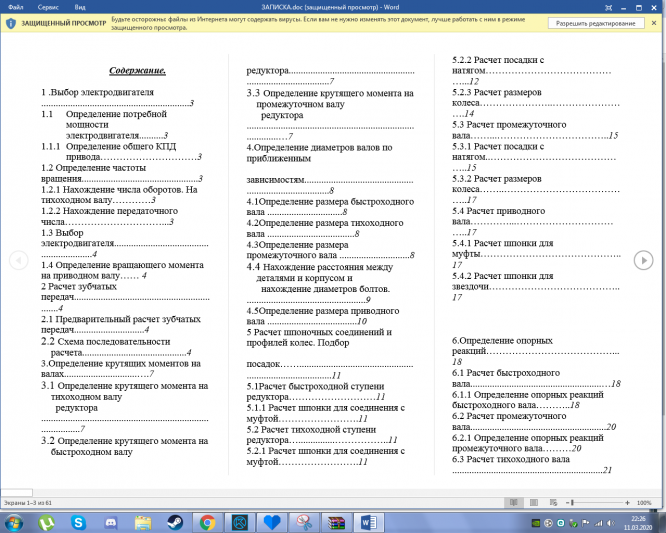The width and height of the screenshot is (666, 533).
Task: Go to next screen with right arrow
Action: coord(643,260)
